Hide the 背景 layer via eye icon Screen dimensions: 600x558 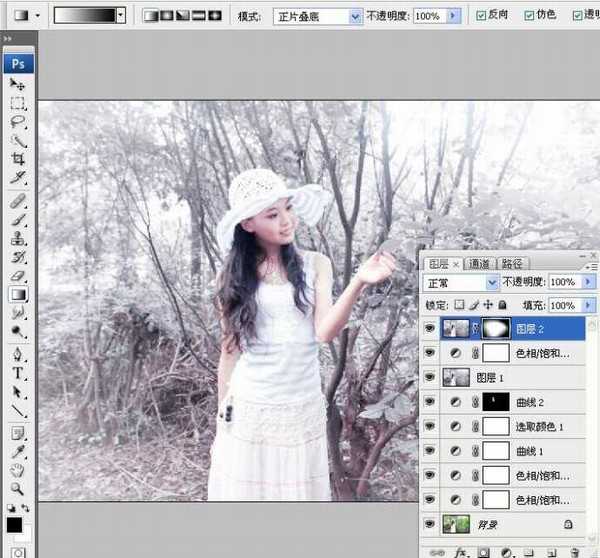pyautogui.click(x=431, y=523)
